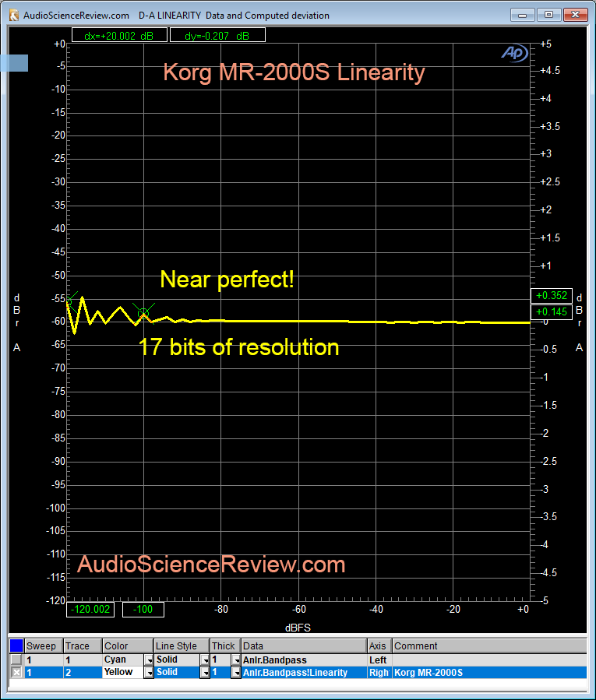Click the Korg MR-2000S comment cell
This screenshot has width=596, height=700.
(489, 672)
